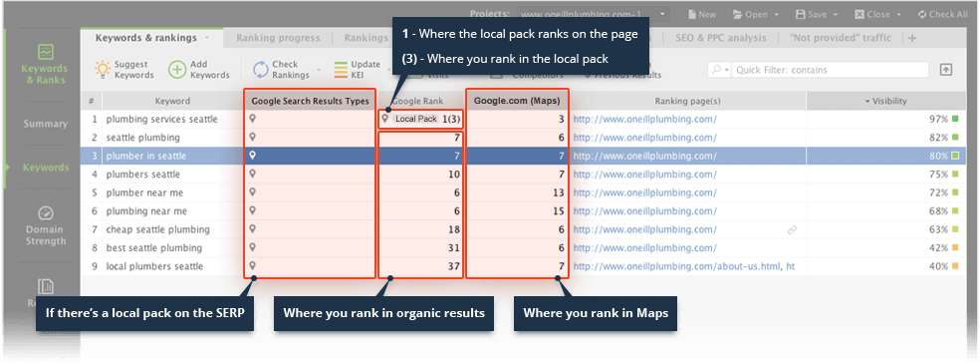The width and height of the screenshot is (980, 363).
Task: Click the export arrow icon beside Quick Filter
Action: [x=946, y=70]
